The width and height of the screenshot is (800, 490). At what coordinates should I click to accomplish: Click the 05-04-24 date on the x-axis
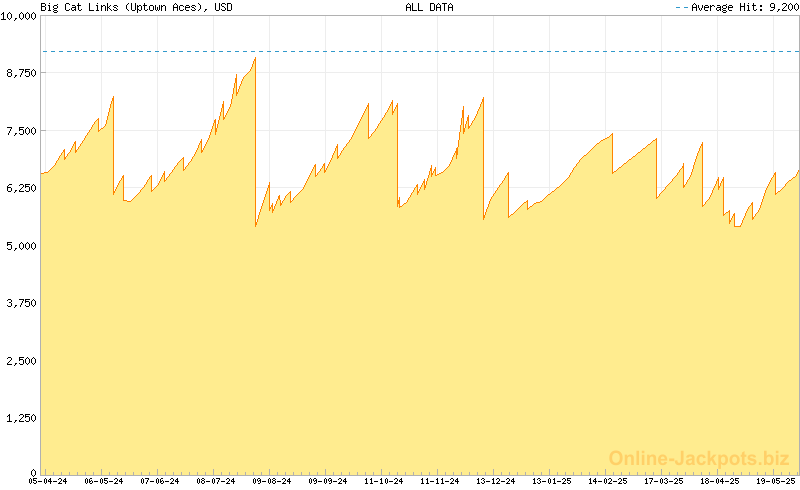[48, 481]
